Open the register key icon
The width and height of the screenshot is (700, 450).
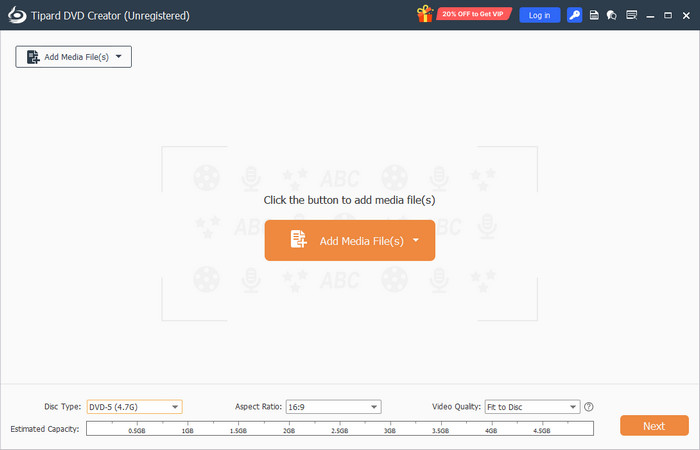point(574,15)
